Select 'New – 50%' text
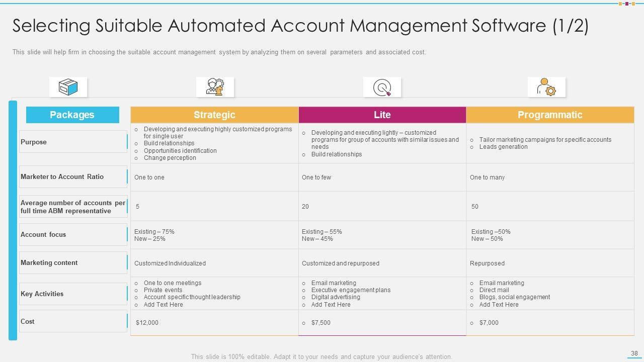The image size is (644, 362). point(487,239)
